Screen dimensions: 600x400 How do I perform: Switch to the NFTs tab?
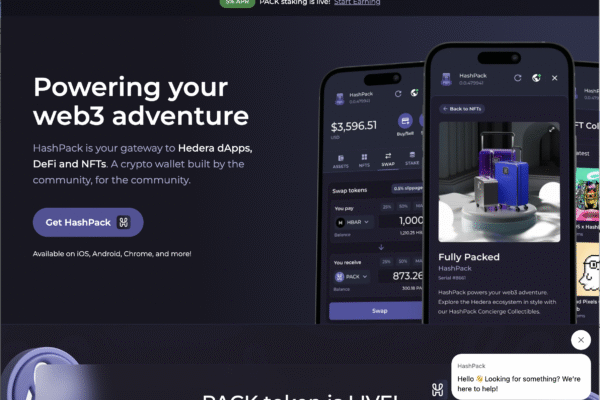coord(364,160)
